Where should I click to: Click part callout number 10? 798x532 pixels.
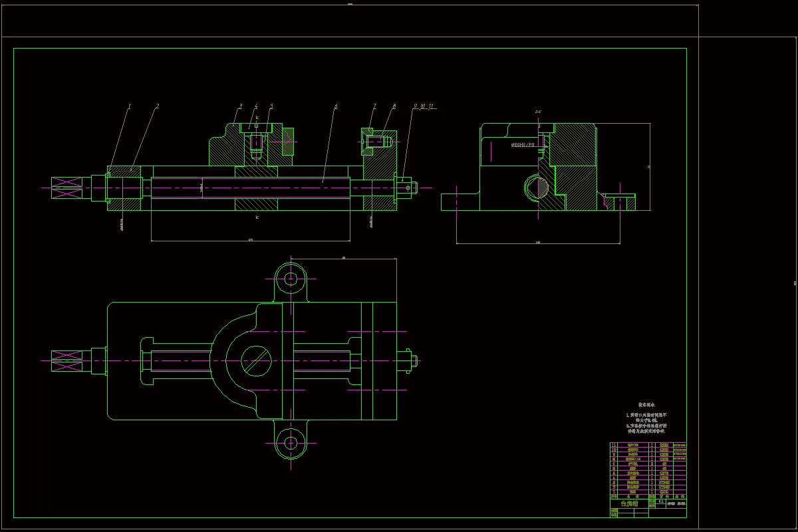pos(423,106)
